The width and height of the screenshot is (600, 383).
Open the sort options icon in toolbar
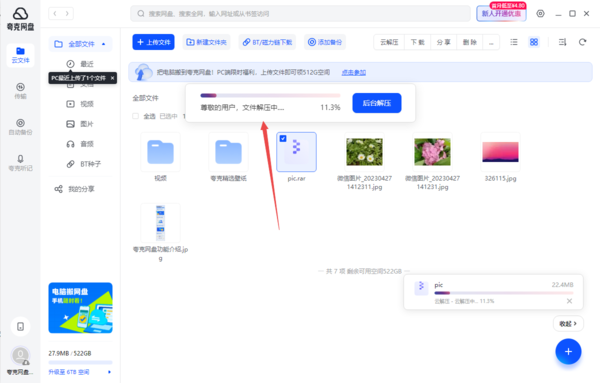[562, 42]
